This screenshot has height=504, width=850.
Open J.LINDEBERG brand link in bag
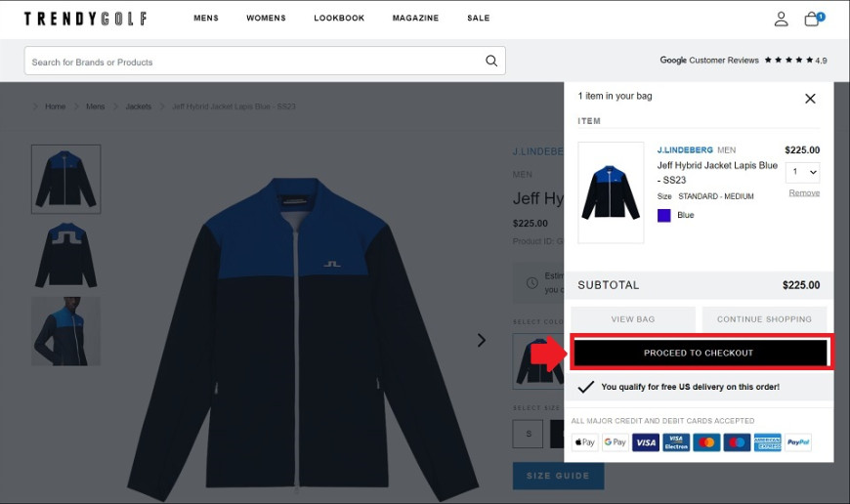pos(685,150)
